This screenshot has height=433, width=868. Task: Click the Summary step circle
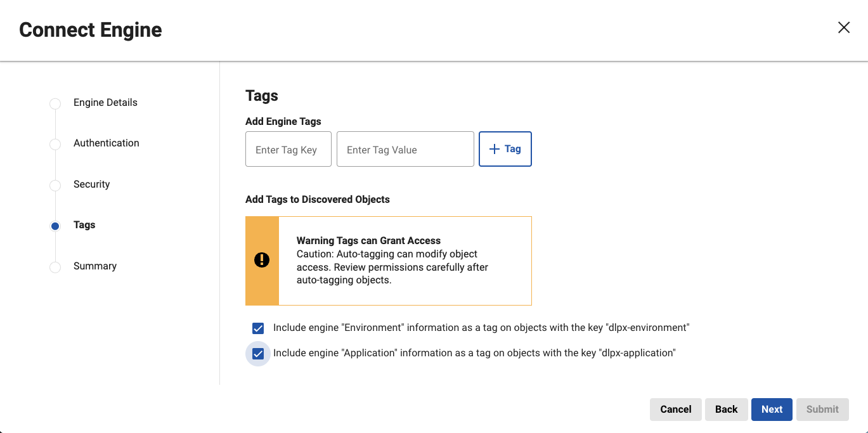[55, 267]
